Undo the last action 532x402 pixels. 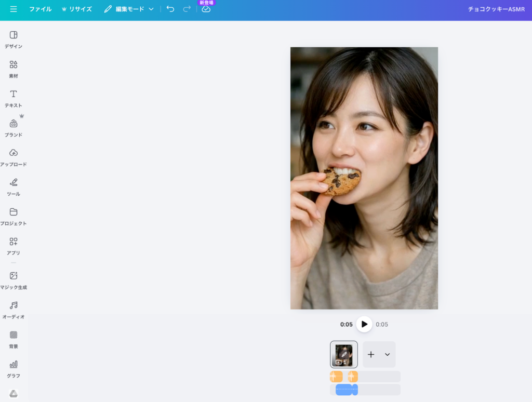(170, 9)
